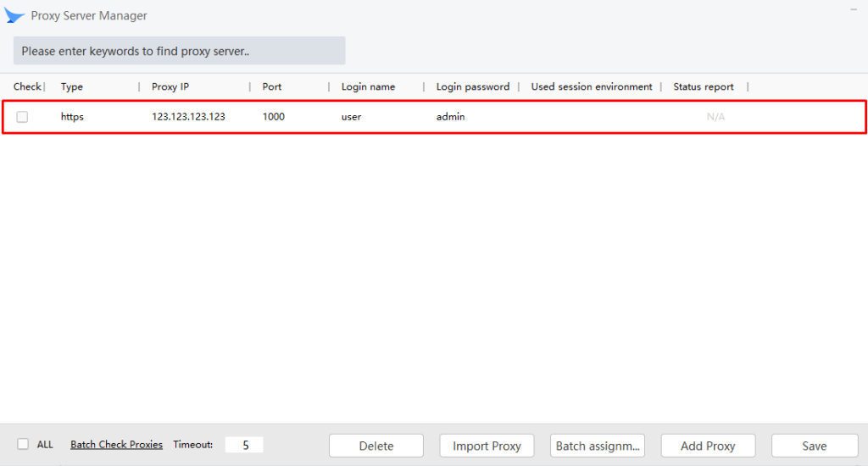Screen dimensions: 868x466
Task: Click the Proxy IP column header
Action: (170, 86)
